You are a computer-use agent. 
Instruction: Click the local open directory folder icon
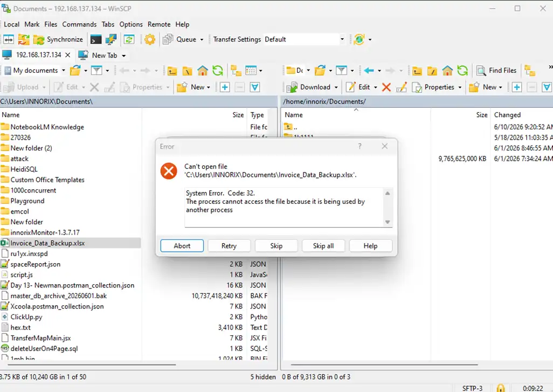point(75,70)
